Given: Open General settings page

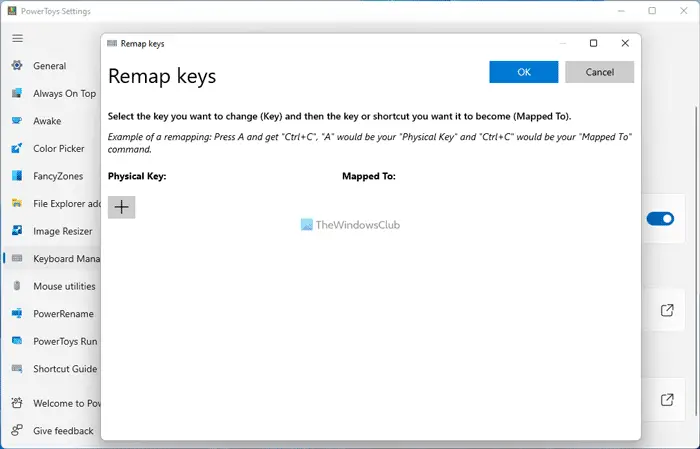Looking at the screenshot, I should [50, 66].
